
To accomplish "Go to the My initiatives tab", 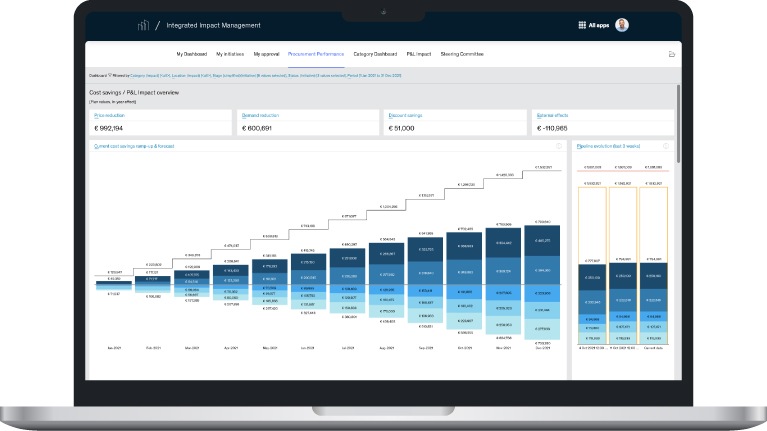I will pyautogui.click(x=230, y=54).
